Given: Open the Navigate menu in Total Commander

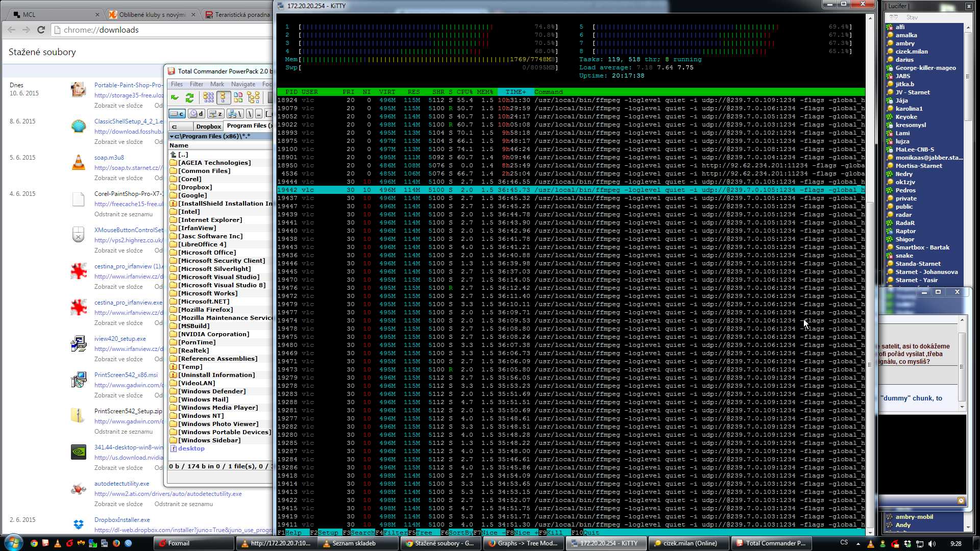Looking at the screenshot, I should (x=243, y=84).
